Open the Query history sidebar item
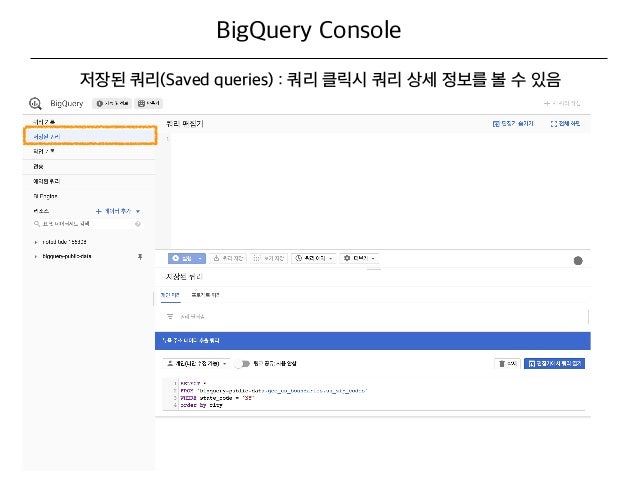The height and width of the screenshot is (479, 638). [x=44, y=122]
